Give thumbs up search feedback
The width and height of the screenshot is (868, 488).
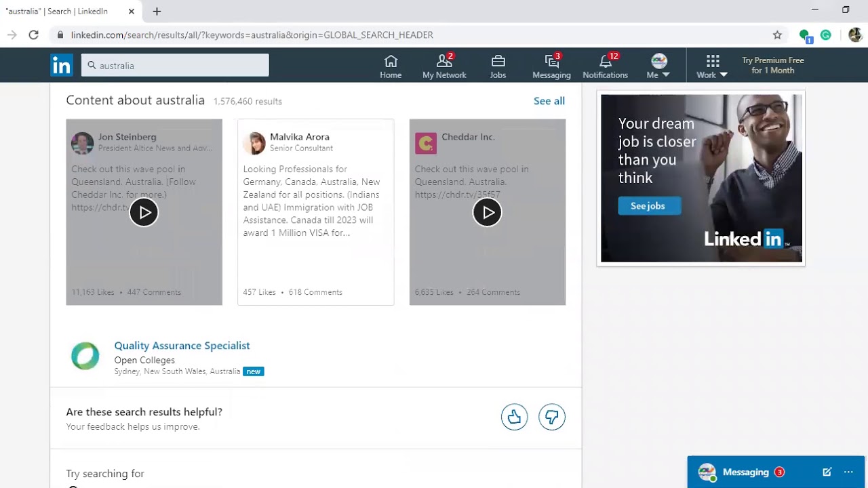click(x=514, y=417)
